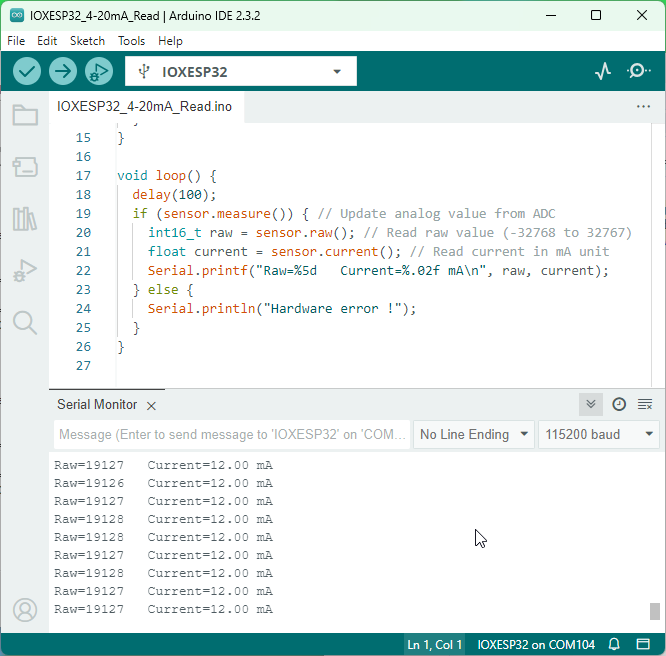Expand the No Line Ending dropdown
Image resolution: width=666 pixels, height=656 pixels.
pyautogui.click(x=474, y=434)
